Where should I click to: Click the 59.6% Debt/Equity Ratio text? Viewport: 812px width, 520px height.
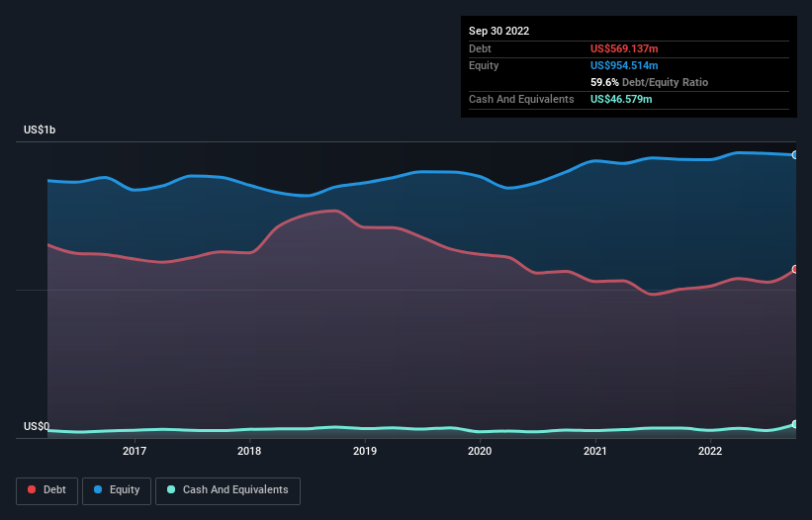(x=649, y=82)
